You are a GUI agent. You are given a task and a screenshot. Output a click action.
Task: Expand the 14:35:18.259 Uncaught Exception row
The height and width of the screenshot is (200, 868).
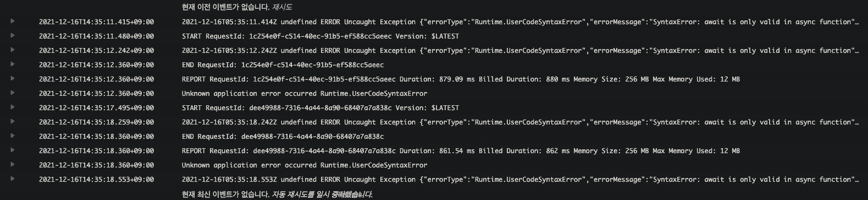click(x=12, y=122)
